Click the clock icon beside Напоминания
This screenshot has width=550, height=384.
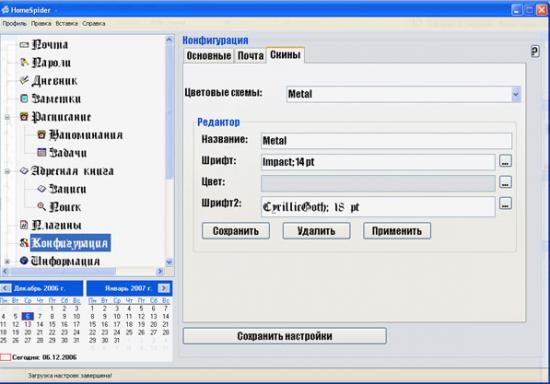(x=41, y=134)
